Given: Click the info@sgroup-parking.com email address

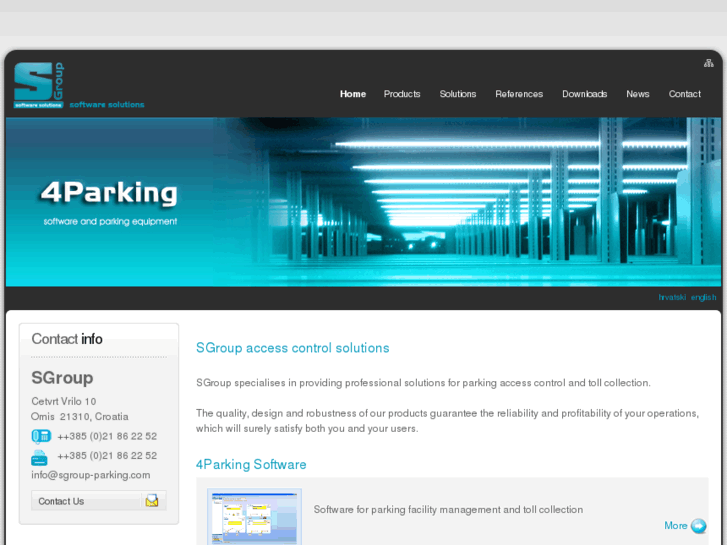Looking at the screenshot, I should [x=91, y=475].
